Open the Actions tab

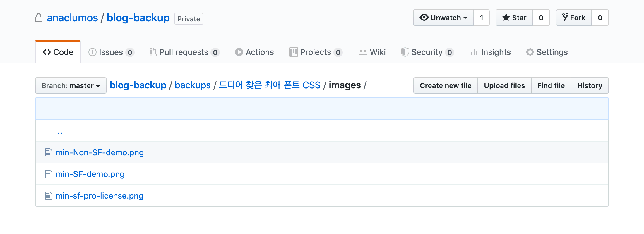tap(254, 52)
